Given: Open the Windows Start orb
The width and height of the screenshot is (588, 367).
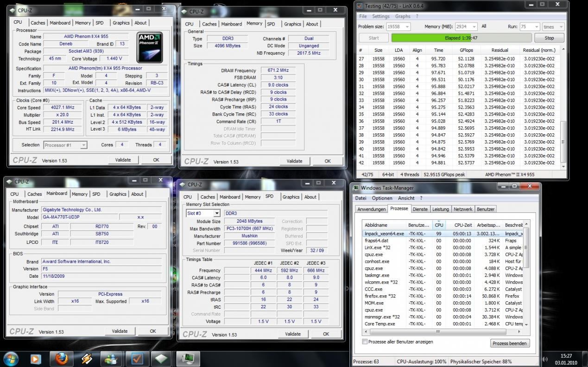Looking at the screenshot, I should [x=10, y=359].
